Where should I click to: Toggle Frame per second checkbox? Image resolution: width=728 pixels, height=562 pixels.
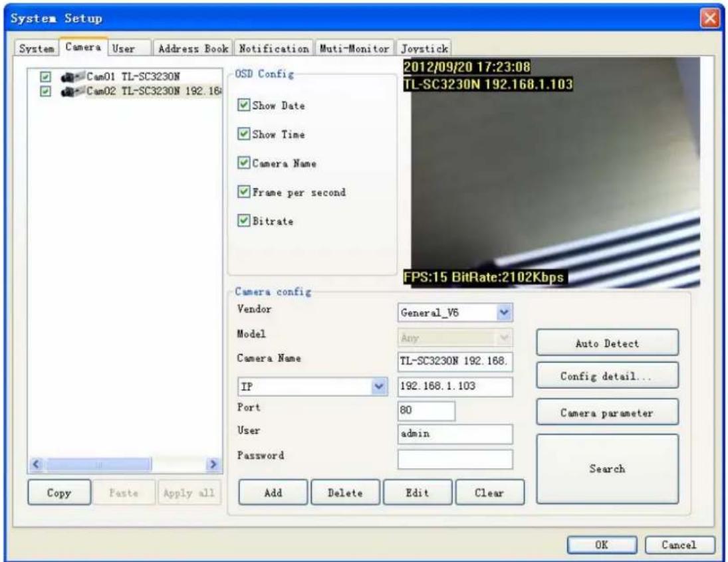click(244, 192)
